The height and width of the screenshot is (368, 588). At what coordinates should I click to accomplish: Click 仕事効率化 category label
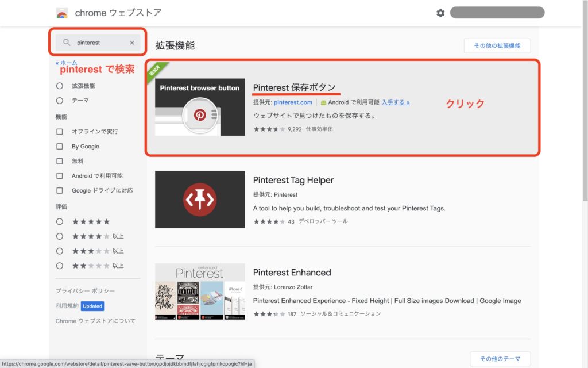319,129
